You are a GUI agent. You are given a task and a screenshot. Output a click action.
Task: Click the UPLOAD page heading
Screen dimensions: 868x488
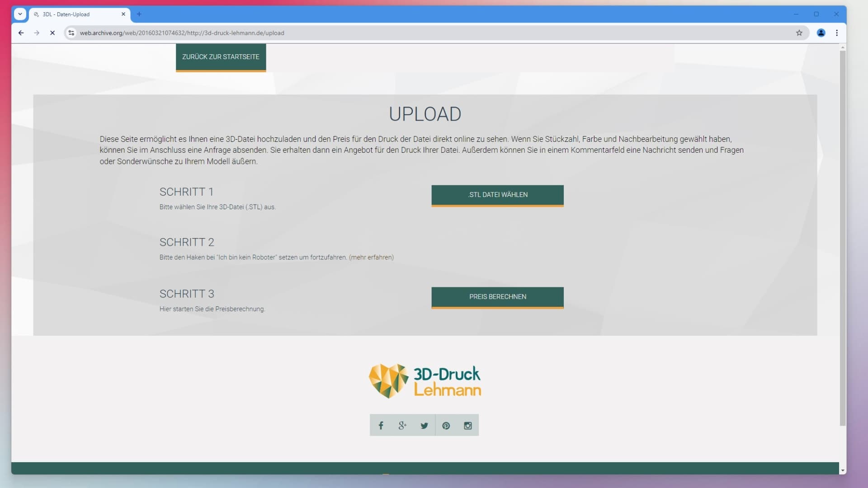pos(425,114)
